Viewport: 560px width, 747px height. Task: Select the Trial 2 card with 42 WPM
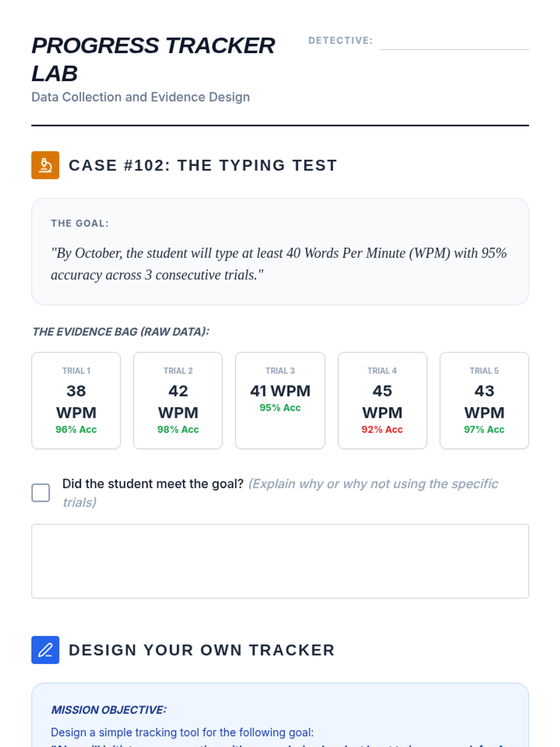point(178,401)
